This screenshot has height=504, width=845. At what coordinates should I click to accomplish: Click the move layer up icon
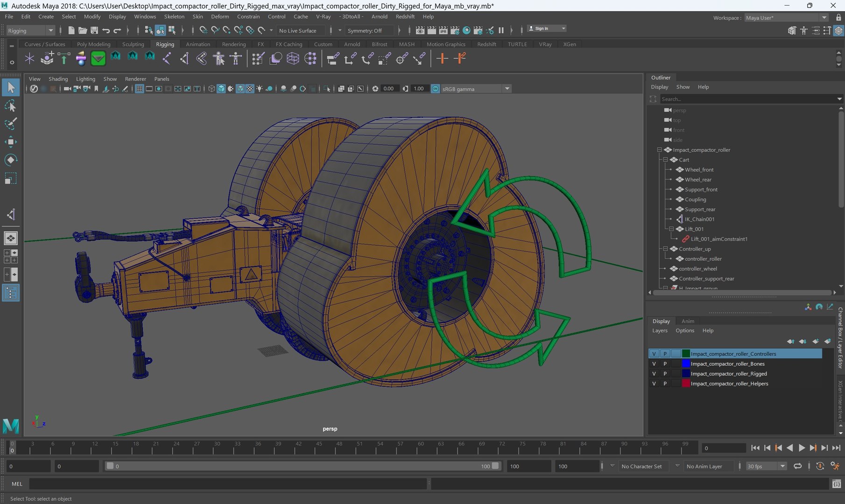(x=790, y=341)
